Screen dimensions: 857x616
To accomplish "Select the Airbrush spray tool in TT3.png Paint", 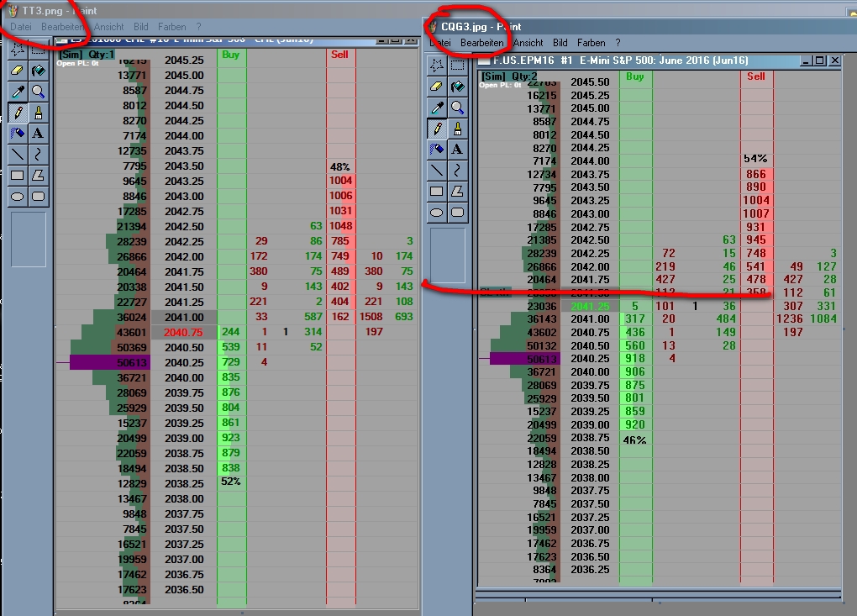I will 18,134.
